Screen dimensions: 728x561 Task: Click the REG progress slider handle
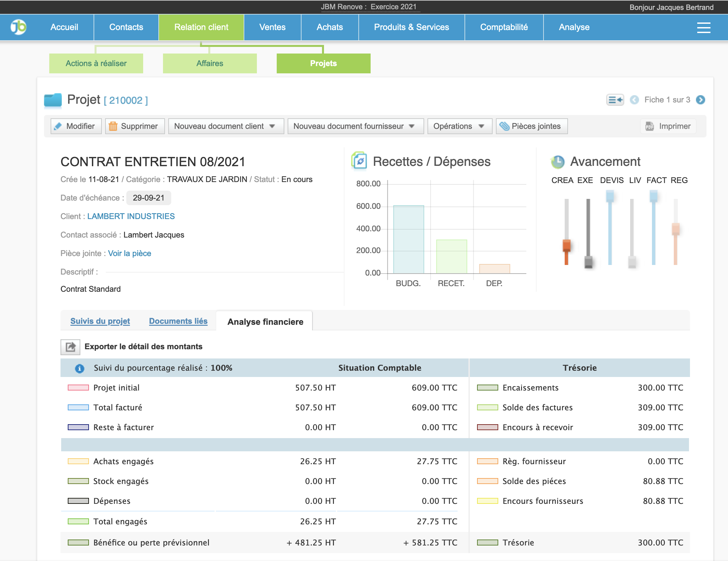pyautogui.click(x=676, y=229)
